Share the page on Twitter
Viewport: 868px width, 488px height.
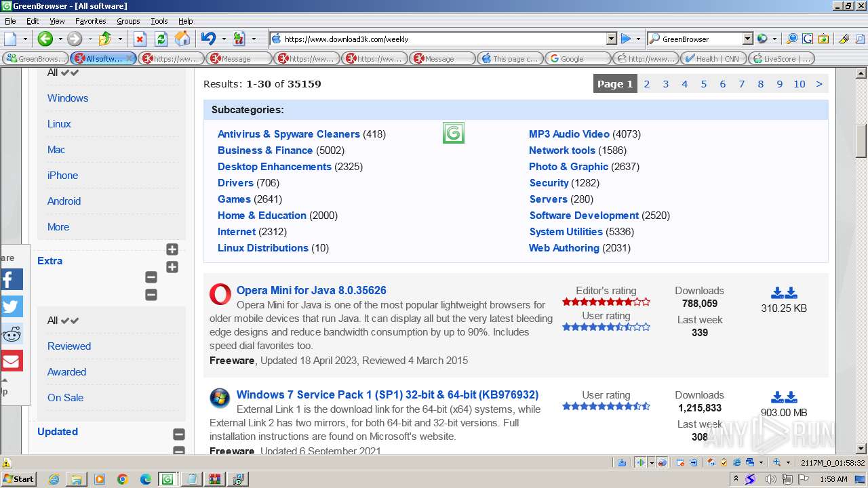12,306
